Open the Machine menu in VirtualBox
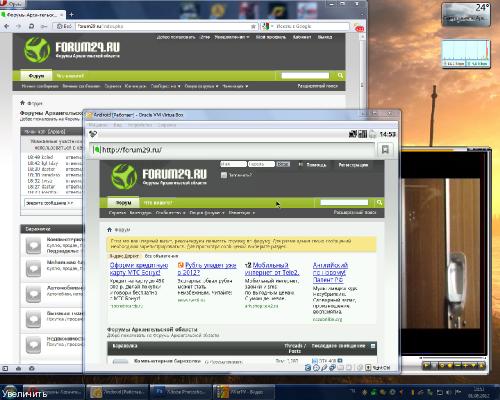The width and height of the screenshot is (500, 400). click(x=98, y=125)
